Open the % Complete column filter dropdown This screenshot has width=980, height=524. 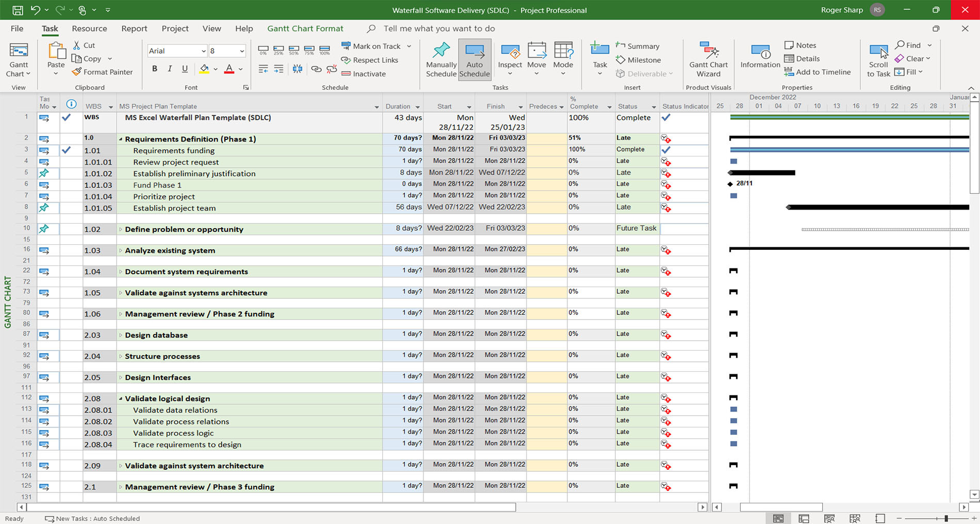click(x=609, y=107)
